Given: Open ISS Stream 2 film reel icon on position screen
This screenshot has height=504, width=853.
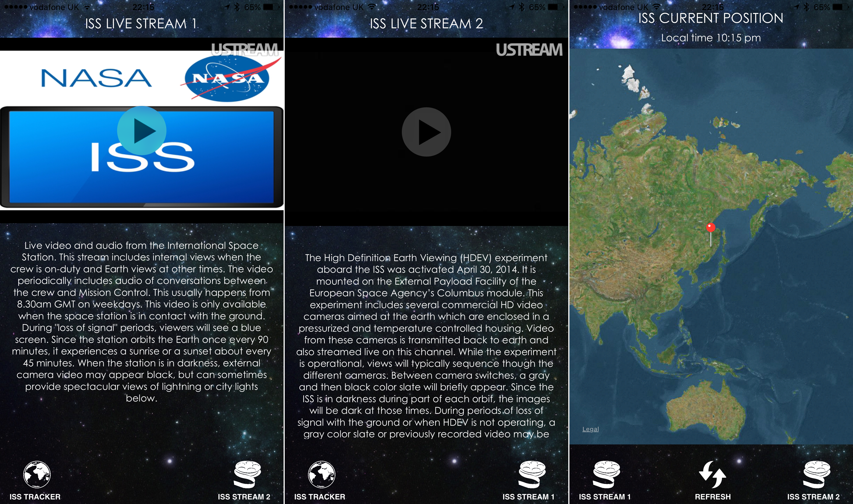Looking at the screenshot, I should (817, 474).
